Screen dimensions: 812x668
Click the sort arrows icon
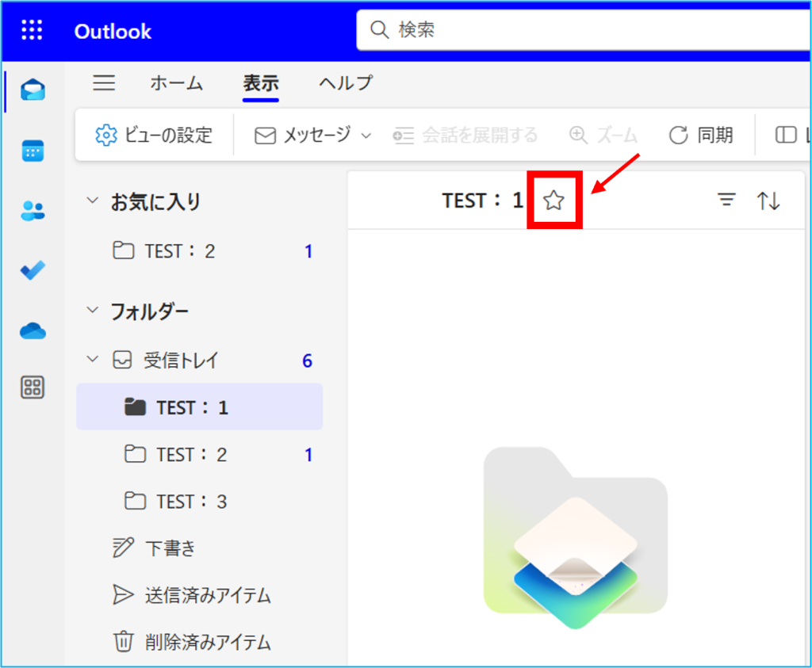click(x=768, y=200)
